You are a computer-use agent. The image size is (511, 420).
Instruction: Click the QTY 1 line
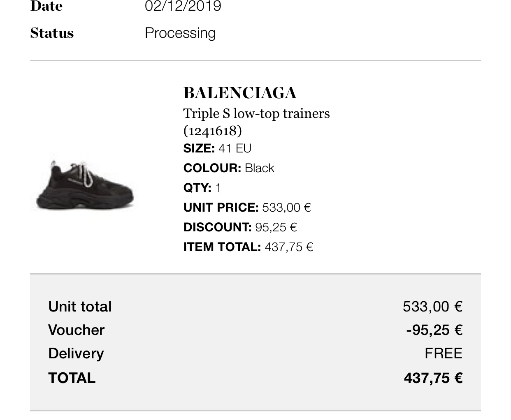point(202,187)
